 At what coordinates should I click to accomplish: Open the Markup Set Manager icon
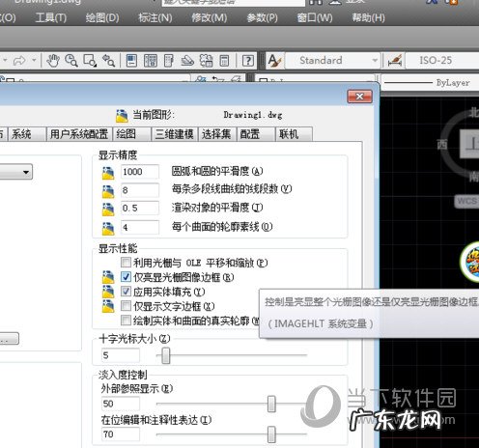[206, 61]
